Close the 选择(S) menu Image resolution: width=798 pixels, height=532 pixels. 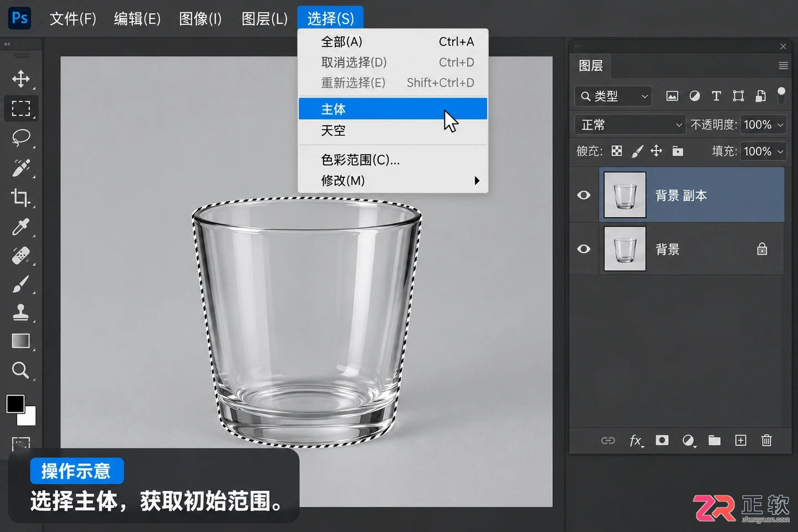tap(330, 18)
